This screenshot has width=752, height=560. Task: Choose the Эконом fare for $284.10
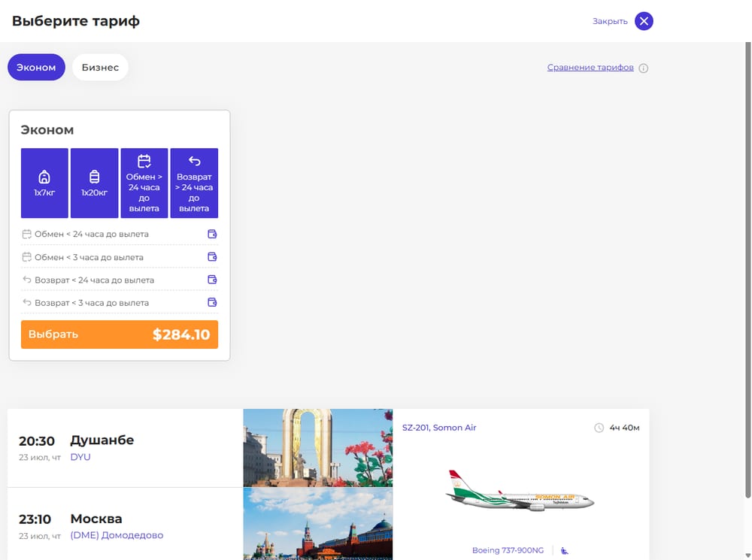tap(120, 334)
